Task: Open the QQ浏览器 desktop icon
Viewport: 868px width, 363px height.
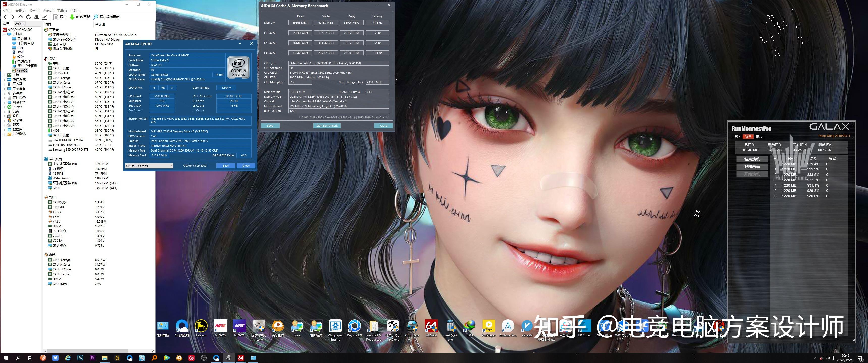Action: coord(182,329)
